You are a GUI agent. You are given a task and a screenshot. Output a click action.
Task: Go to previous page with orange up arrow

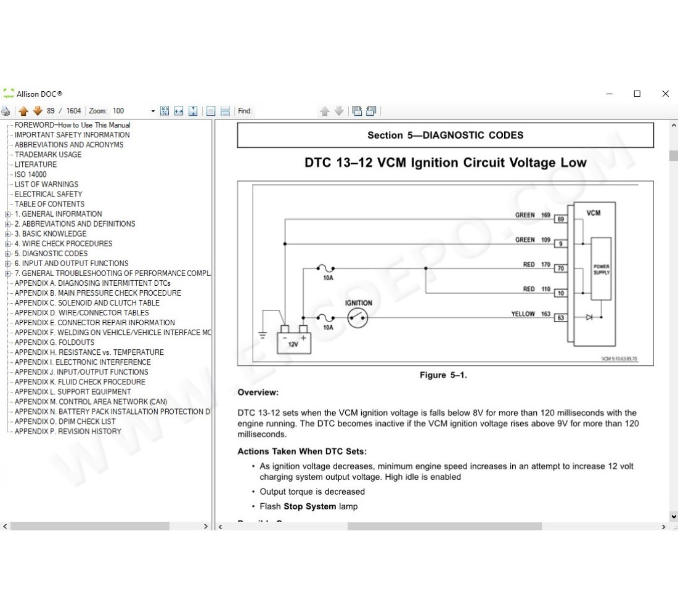point(23,111)
